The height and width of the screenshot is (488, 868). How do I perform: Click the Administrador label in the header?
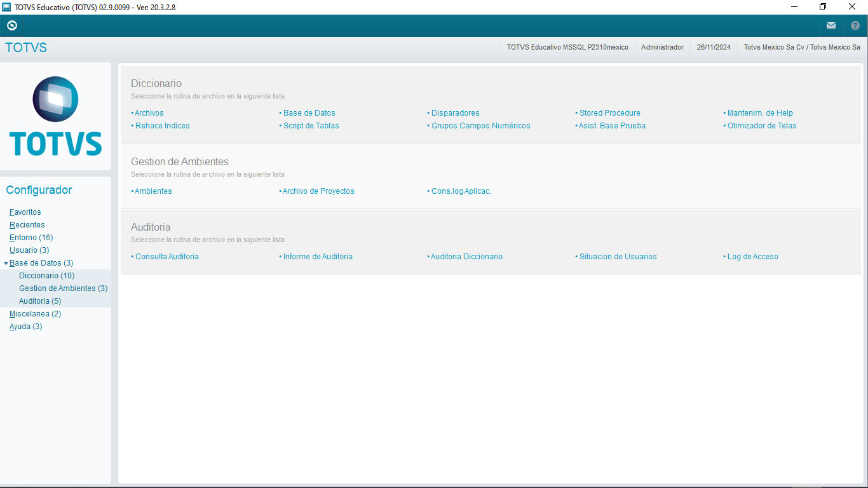click(662, 46)
